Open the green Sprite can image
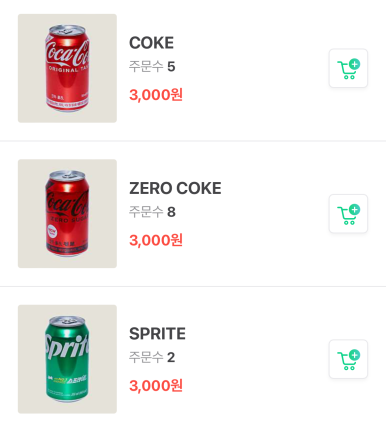The width and height of the screenshot is (386, 435). [67, 359]
